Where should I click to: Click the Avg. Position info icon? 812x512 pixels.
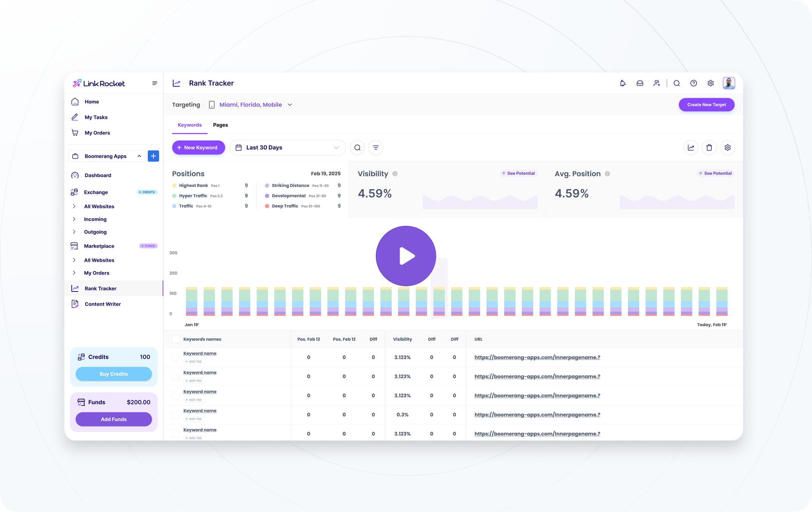[607, 174]
